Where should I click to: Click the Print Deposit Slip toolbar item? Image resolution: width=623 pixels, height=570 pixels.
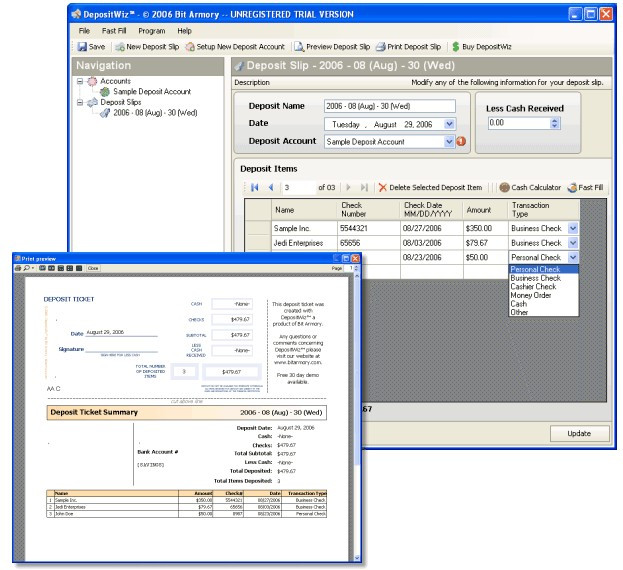tap(408, 47)
